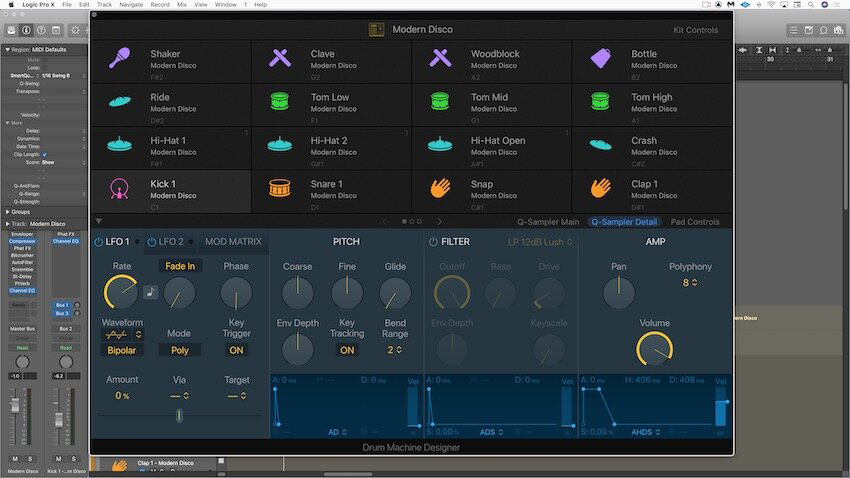Toggle the Filter power button
Screen dimensions: 850x478
click(x=433, y=242)
